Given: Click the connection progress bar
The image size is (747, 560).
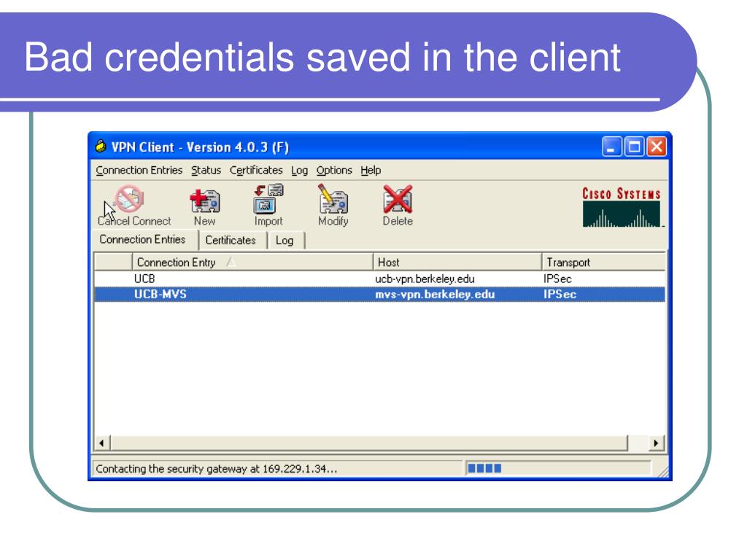Looking at the screenshot, I should [558, 469].
